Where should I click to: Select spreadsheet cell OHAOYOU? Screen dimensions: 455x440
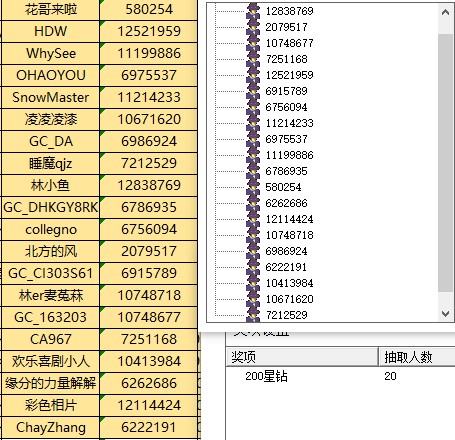tap(51, 75)
